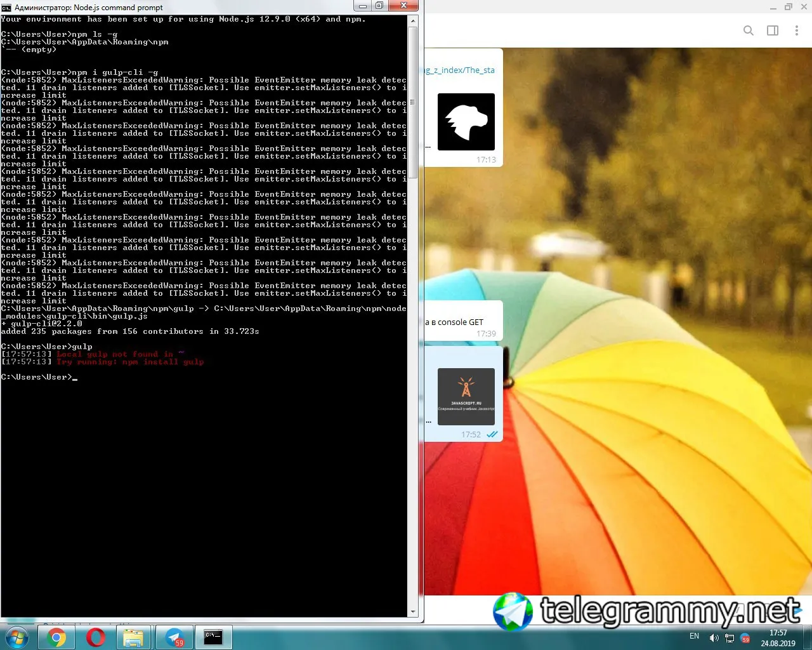
Task: Click the Telegram tray icon with badge 59
Action: pyautogui.click(x=745, y=638)
